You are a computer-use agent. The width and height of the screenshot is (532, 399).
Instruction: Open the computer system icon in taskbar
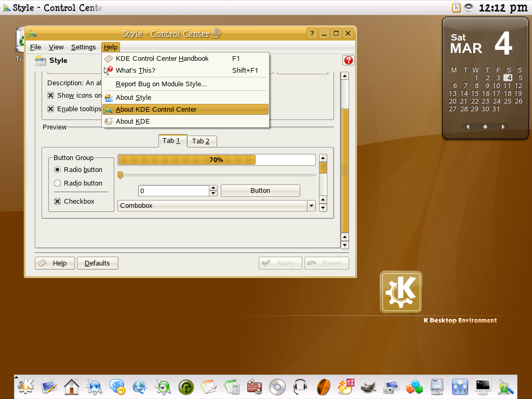[437, 387]
